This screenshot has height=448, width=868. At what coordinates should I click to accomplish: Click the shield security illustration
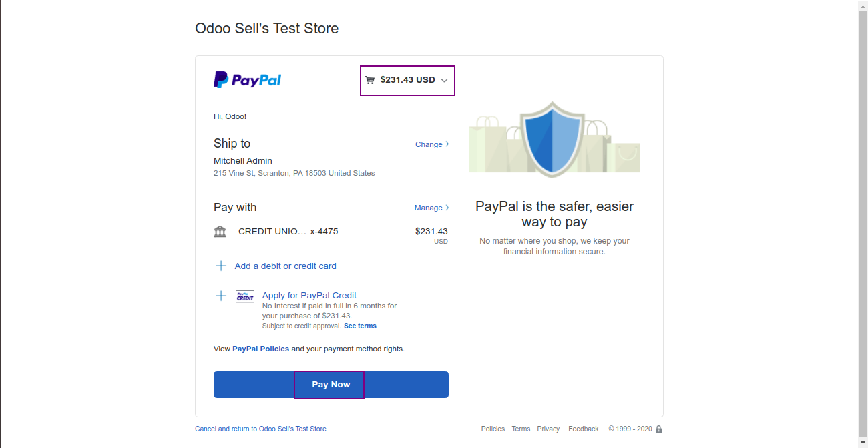point(552,140)
